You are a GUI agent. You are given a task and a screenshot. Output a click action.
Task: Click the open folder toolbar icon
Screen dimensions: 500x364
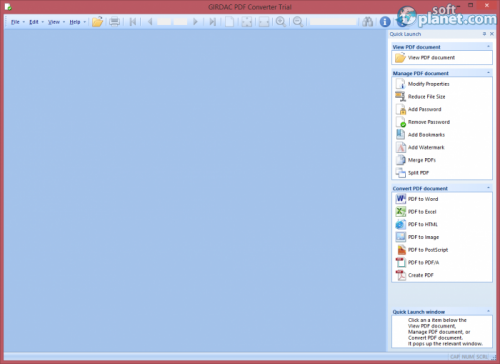click(97, 22)
